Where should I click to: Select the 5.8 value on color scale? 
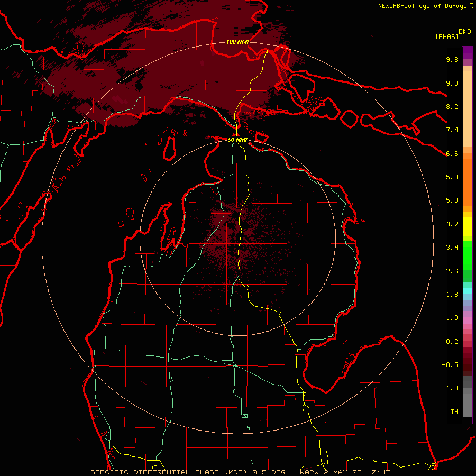click(x=452, y=177)
